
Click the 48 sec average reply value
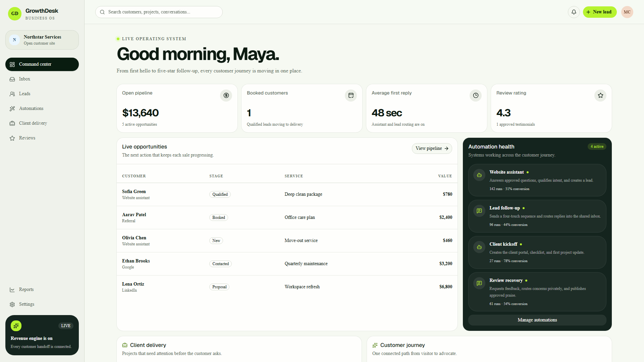387,113
